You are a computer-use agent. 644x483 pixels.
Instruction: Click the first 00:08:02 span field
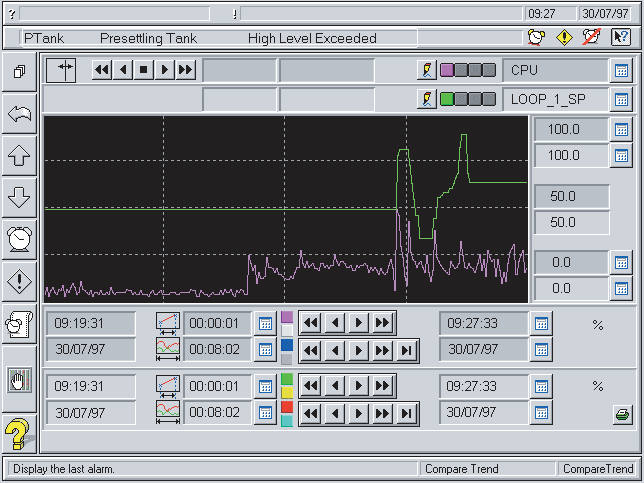(x=217, y=350)
